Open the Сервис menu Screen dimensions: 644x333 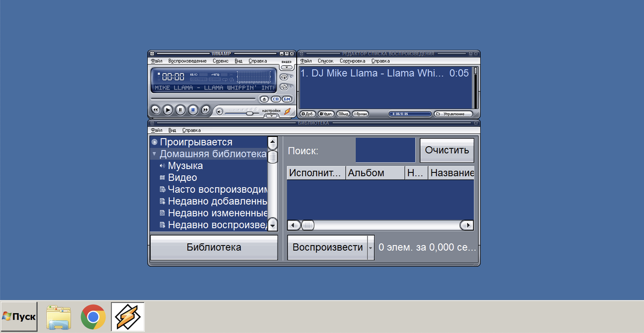point(221,61)
